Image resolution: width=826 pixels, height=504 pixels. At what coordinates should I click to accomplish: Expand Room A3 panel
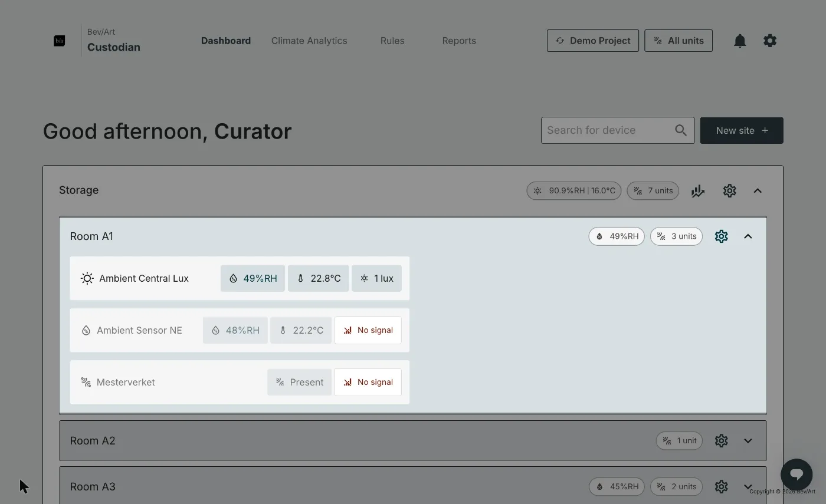(748, 486)
